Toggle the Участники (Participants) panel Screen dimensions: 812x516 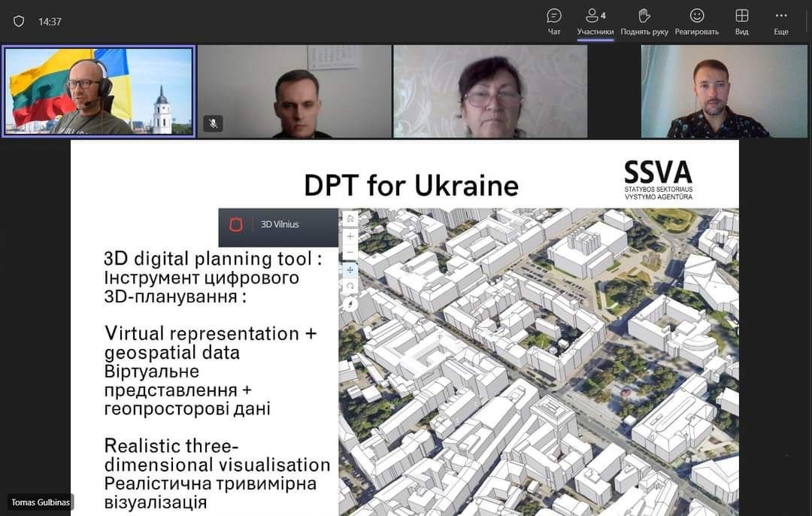[x=595, y=21]
